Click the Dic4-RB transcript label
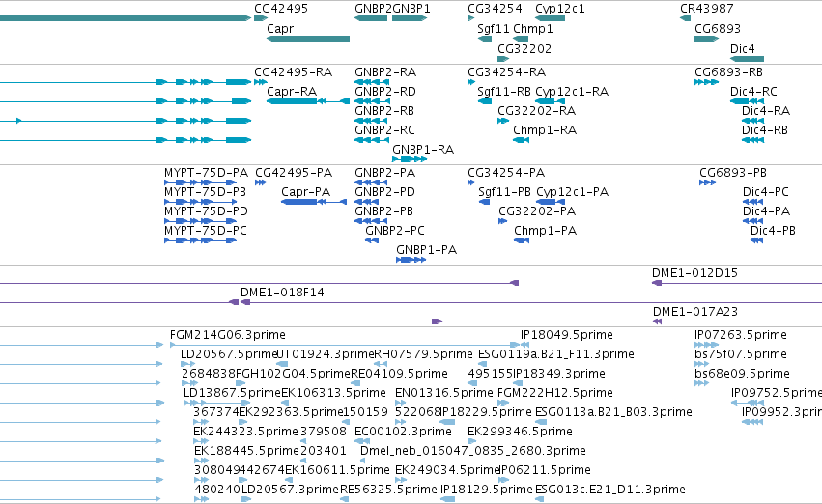 pos(765,130)
